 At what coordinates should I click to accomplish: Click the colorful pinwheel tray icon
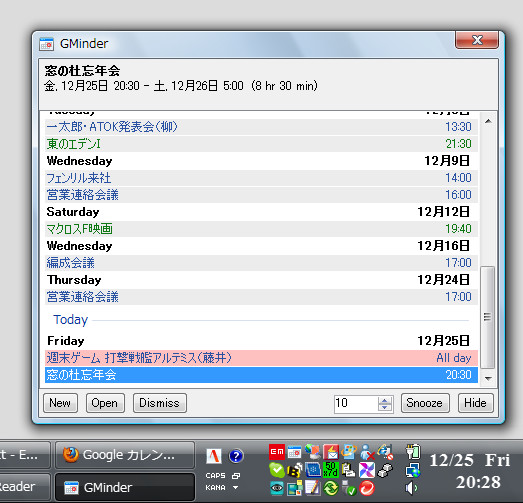tap(367, 470)
